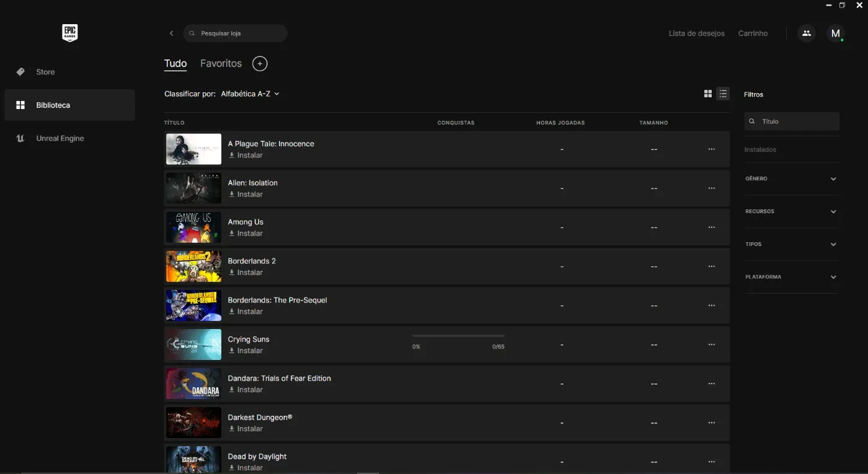The width and height of the screenshot is (868, 474).
Task: Install A Plague Tale: Innocence
Action: [x=246, y=156]
